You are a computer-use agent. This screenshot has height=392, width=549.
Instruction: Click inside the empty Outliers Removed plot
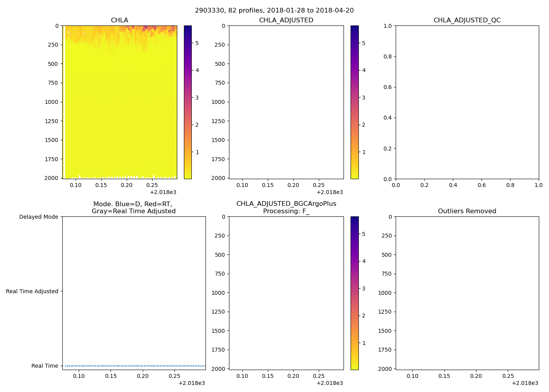[x=467, y=293]
